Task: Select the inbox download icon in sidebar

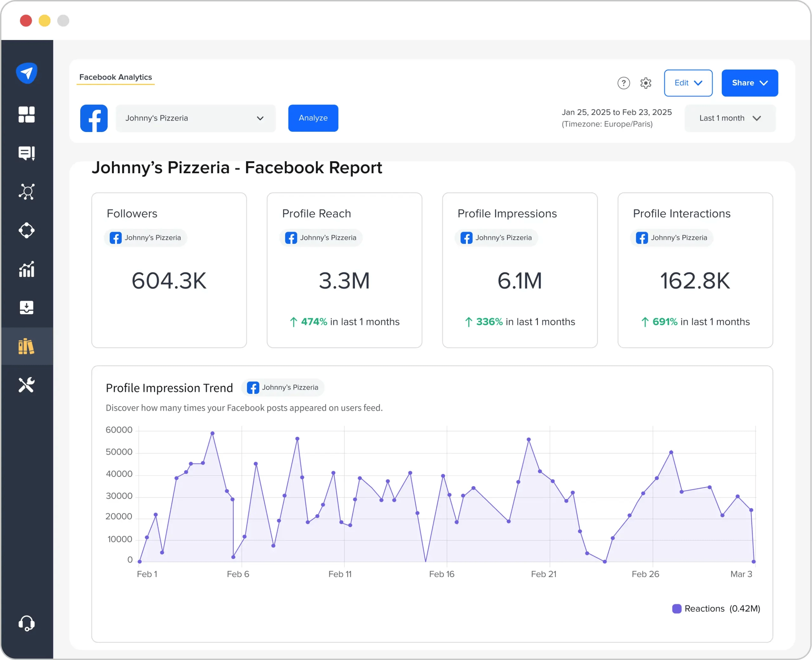Action: click(27, 307)
